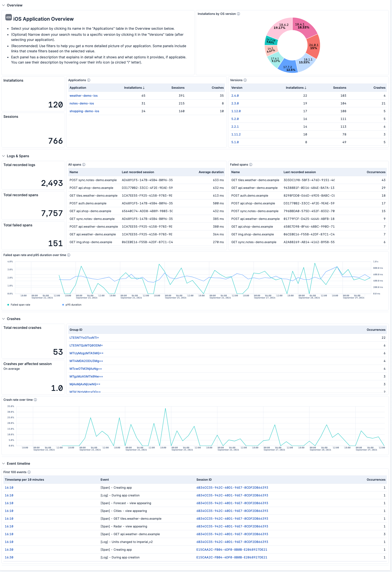Click info icon beside Applications panel title
The width and height of the screenshot is (392, 572).
click(89, 80)
